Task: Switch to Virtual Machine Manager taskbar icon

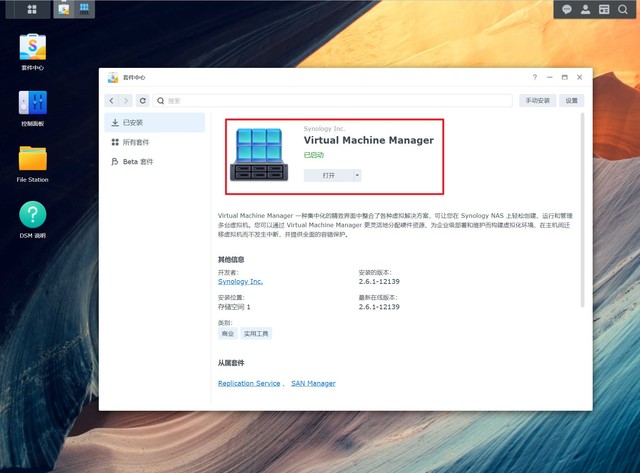Action: tap(84, 9)
